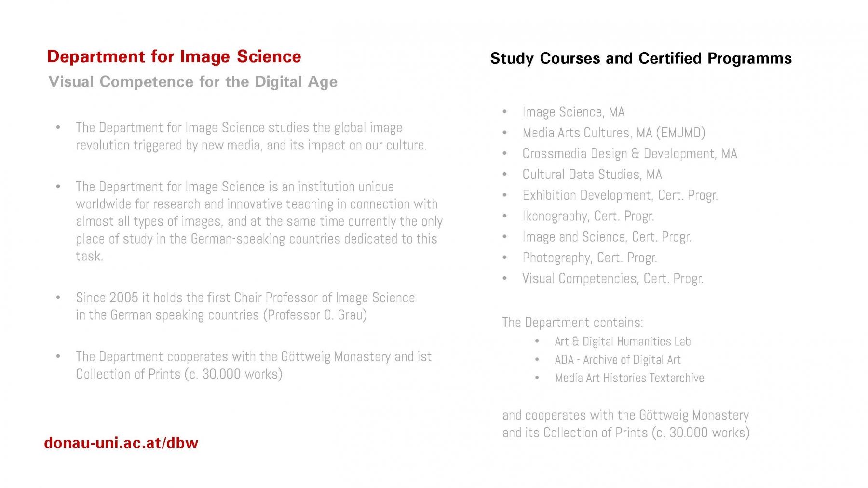Click the Study Courses and Certified Programms title
The height and width of the screenshot is (488, 868).
pos(641,58)
